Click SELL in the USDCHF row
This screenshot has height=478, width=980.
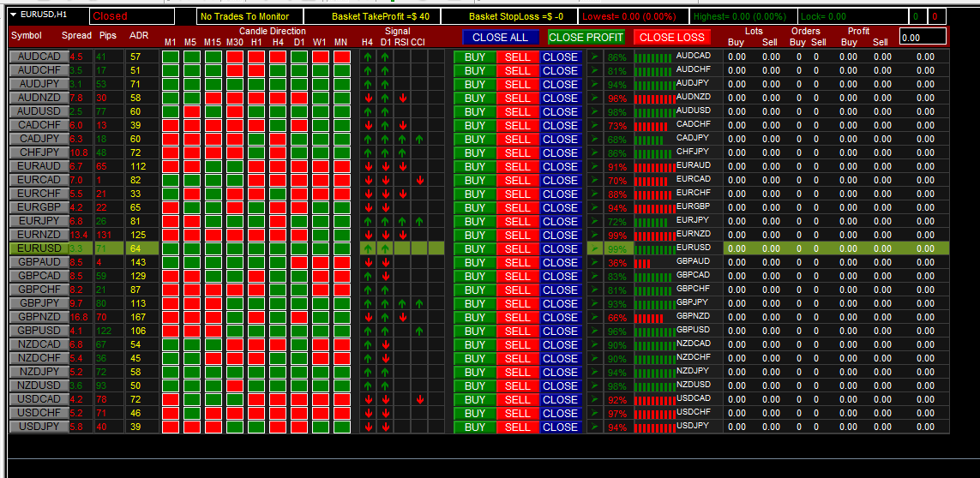(518, 414)
